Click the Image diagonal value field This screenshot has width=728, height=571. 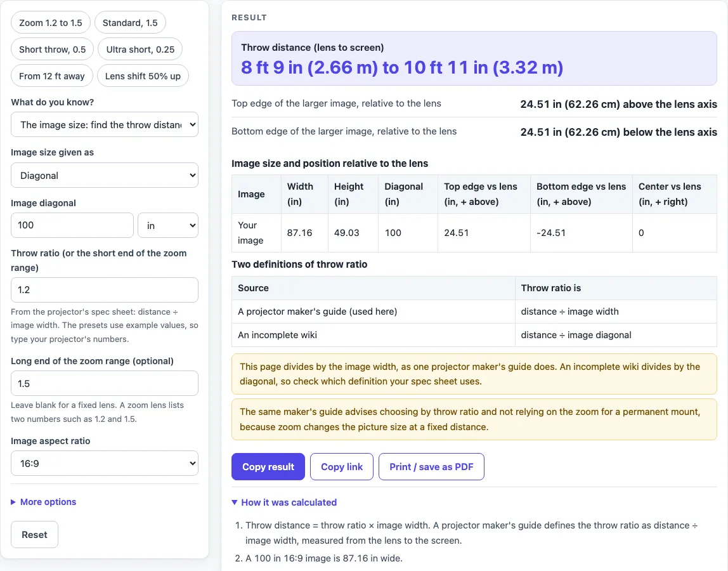72,225
